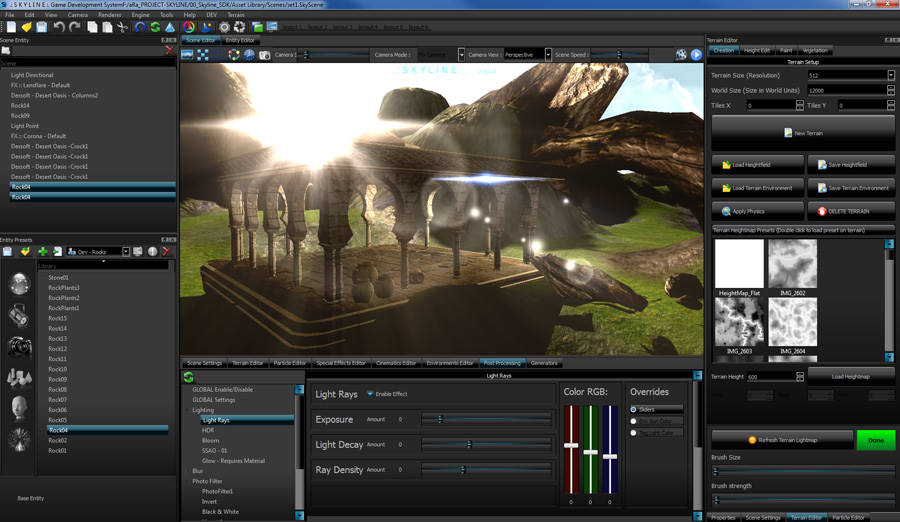Image resolution: width=900 pixels, height=522 pixels.
Task: Click the save floppy disk toolbar icon
Action: (41, 27)
